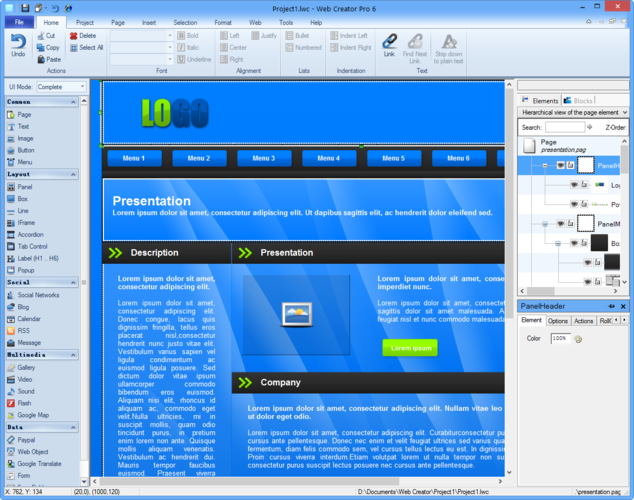
Task: Select the Box layout tool
Action: pos(17,199)
